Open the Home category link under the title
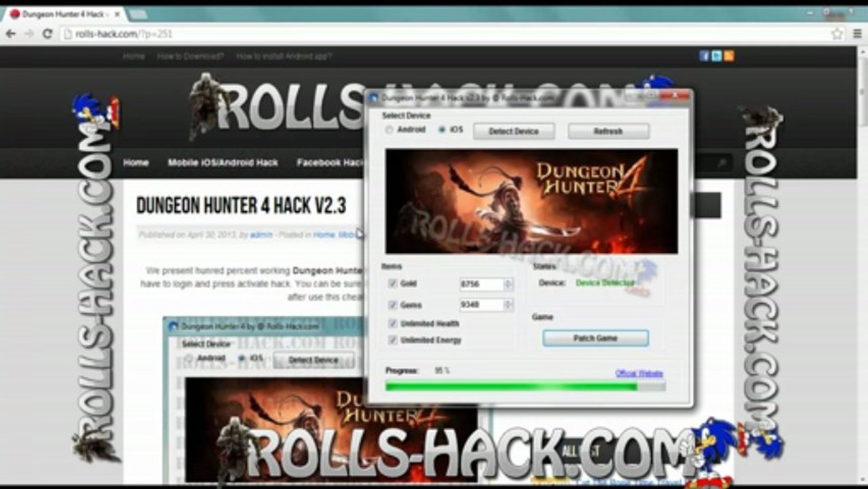 pyautogui.click(x=324, y=235)
